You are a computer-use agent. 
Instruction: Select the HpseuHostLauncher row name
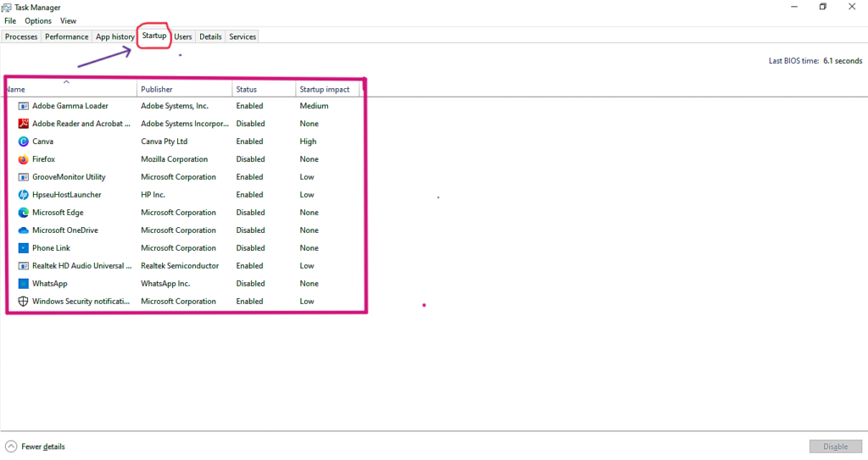[66, 195]
